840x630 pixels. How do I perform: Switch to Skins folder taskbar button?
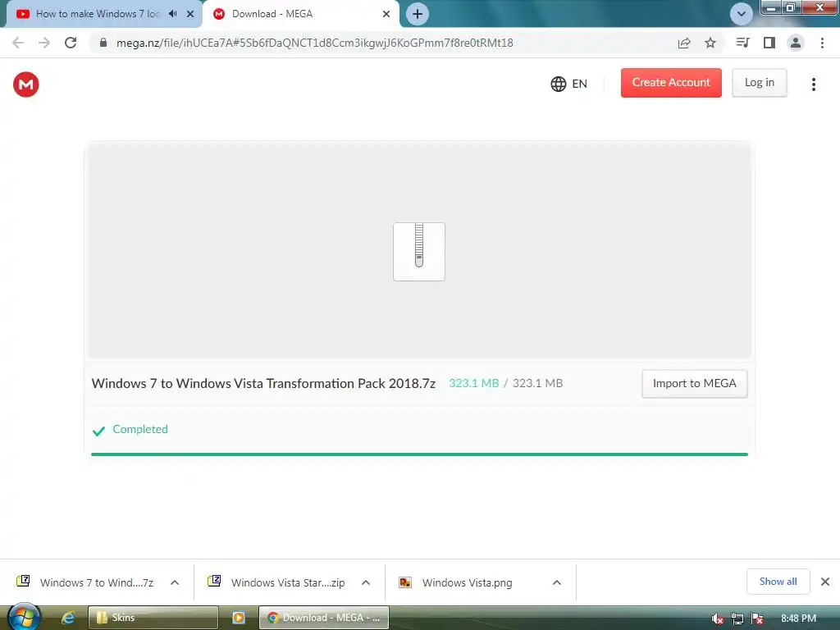pos(153,618)
